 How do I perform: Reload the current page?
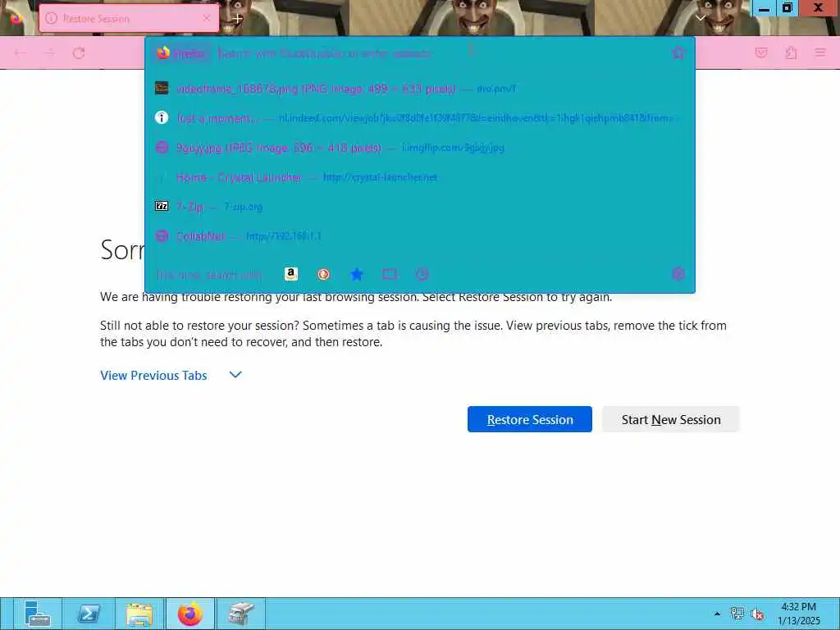pos(79,53)
